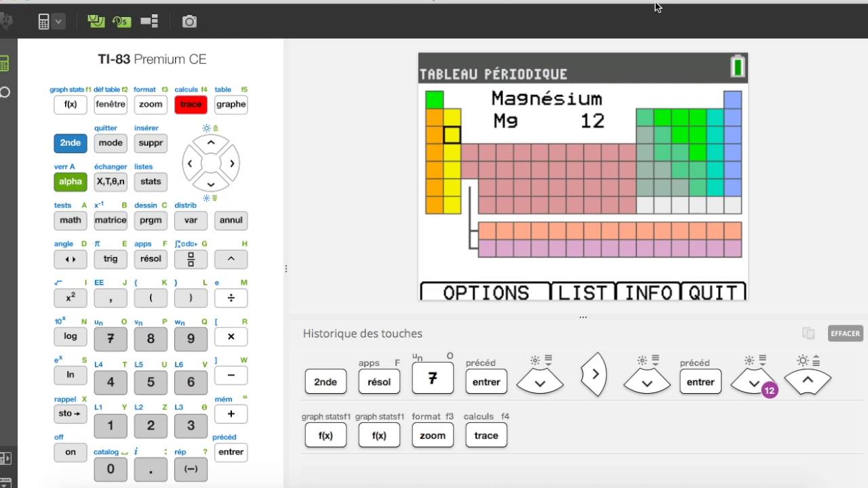
Task: Select the graph screens view icon
Action: click(x=96, y=22)
